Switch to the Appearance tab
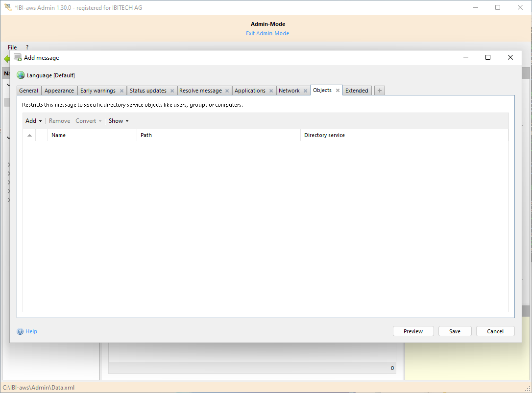 [59, 91]
